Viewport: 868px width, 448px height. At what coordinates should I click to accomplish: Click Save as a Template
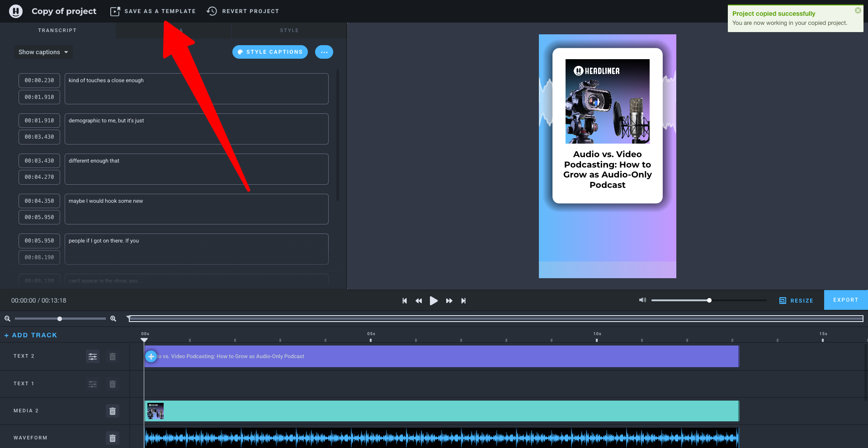(x=153, y=11)
